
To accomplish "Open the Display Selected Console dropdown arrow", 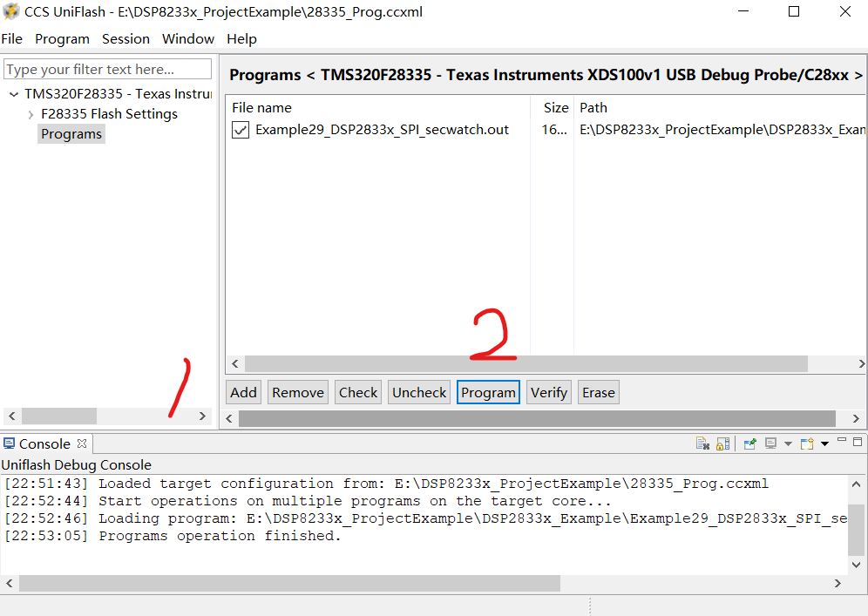I will [789, 443].
